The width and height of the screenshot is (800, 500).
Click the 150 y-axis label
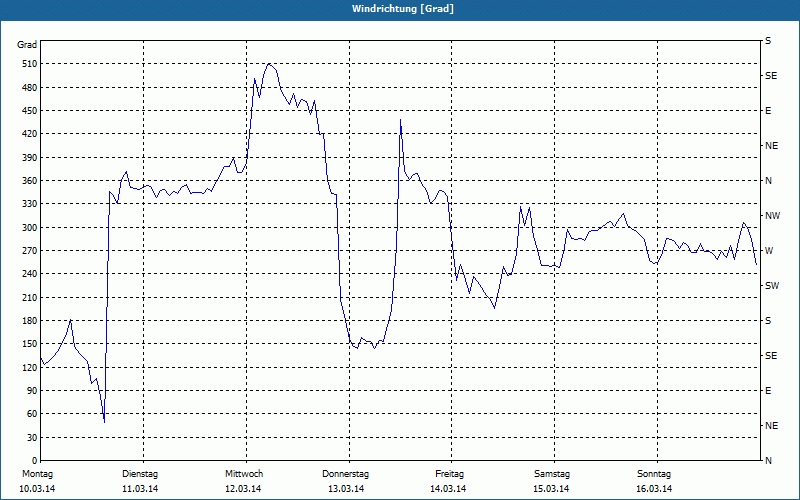pos(29,344)
